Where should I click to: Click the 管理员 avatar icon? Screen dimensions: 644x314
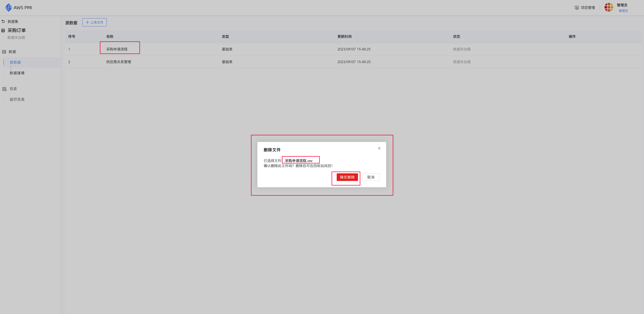[x=609, y=7]
